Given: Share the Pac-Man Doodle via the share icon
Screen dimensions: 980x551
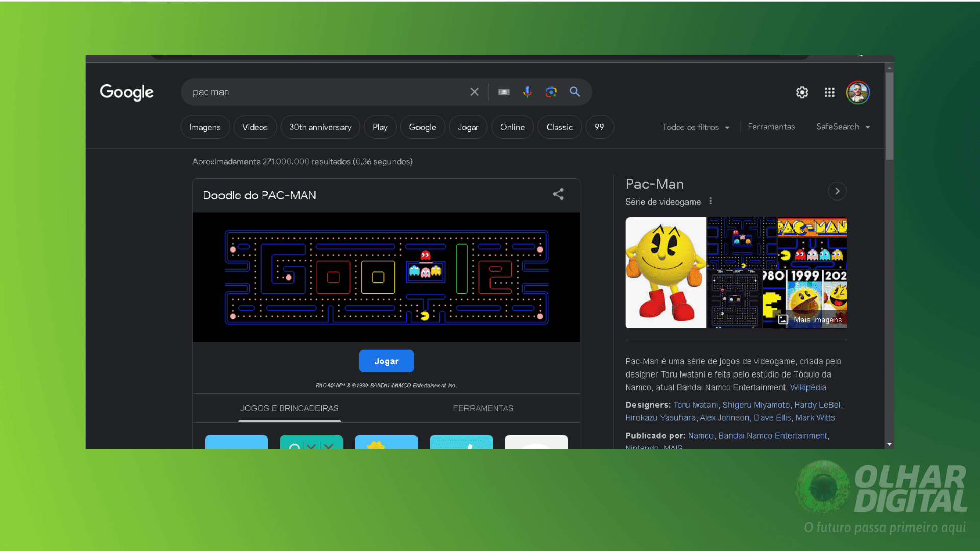Looking at the screenshot, I should (x=558, y=194).
